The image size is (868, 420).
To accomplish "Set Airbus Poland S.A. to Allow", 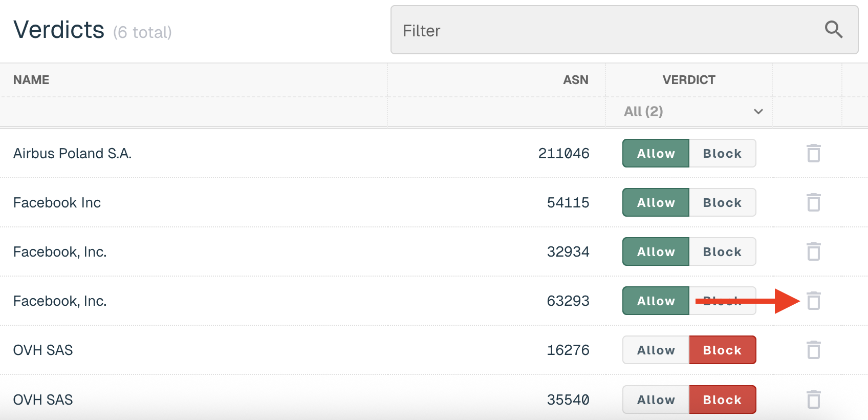I will point(656,153).
